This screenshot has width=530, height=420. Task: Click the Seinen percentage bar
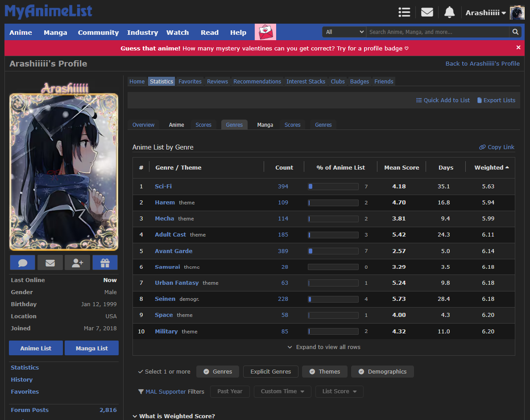(333, 299)
